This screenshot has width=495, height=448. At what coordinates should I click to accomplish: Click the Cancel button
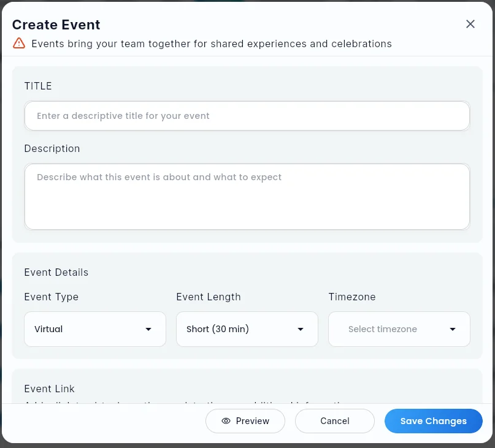[x=335, y=421]
